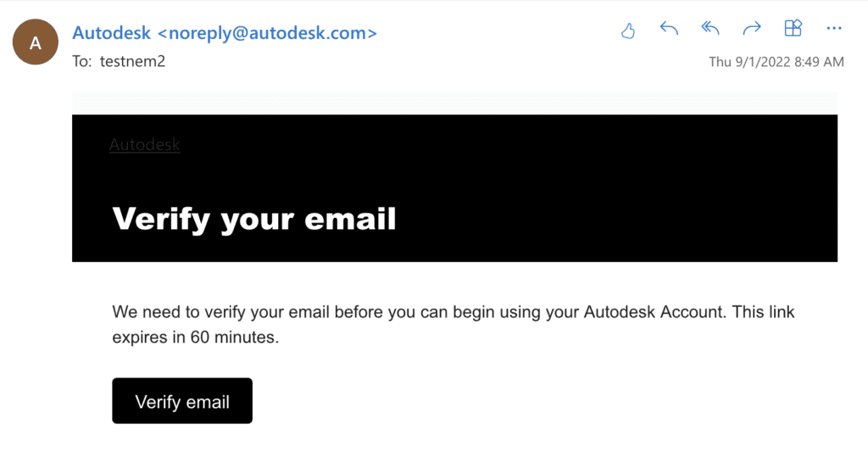Click the Thu 9/1/2022 8:49 AM timestamp
The height and width of the screenshot is (469, 868).
tap(776, 62)
